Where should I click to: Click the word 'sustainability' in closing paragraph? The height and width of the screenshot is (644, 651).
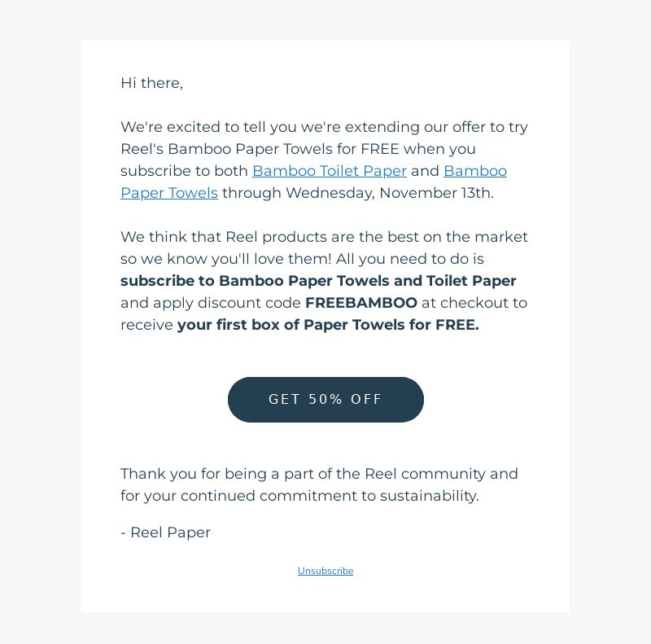pyautogui.click(x=429, y=496)
